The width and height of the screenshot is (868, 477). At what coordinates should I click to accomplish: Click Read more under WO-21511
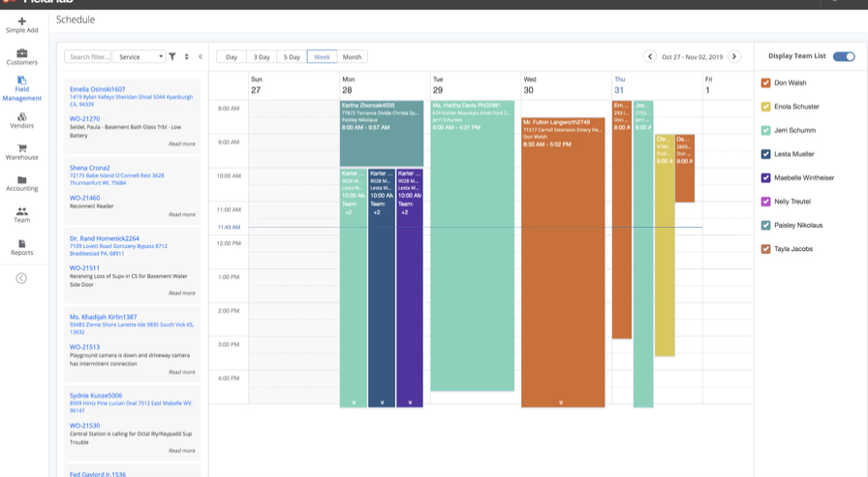coord(181,293)
